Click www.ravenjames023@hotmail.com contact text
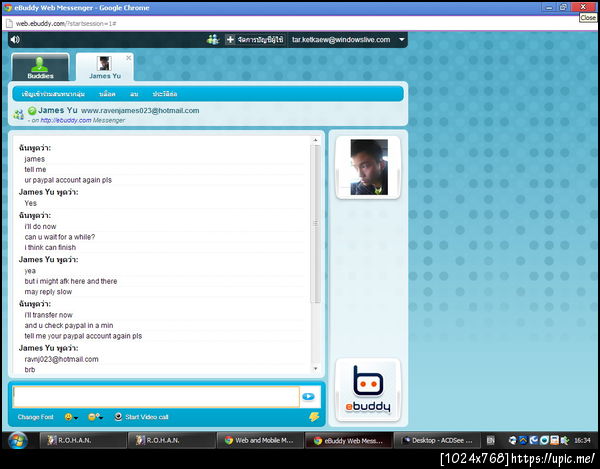Viewport: 600px width, 469px height. pyautogui.click(x=140, y=111)
